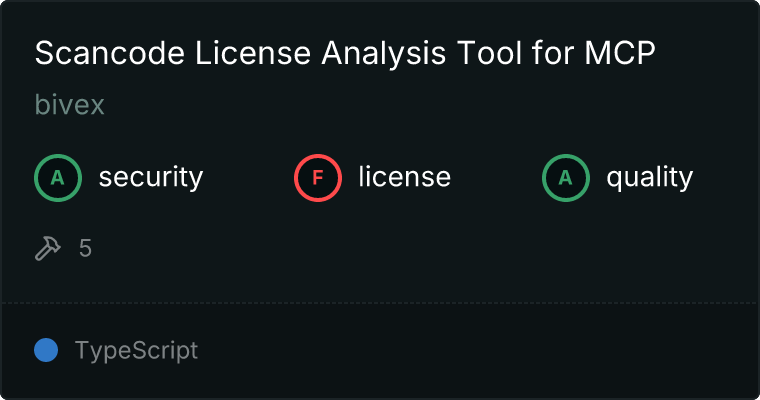Open the bivex author profile
This screenshot has width=760, height=400.
[x=69, y=105]
